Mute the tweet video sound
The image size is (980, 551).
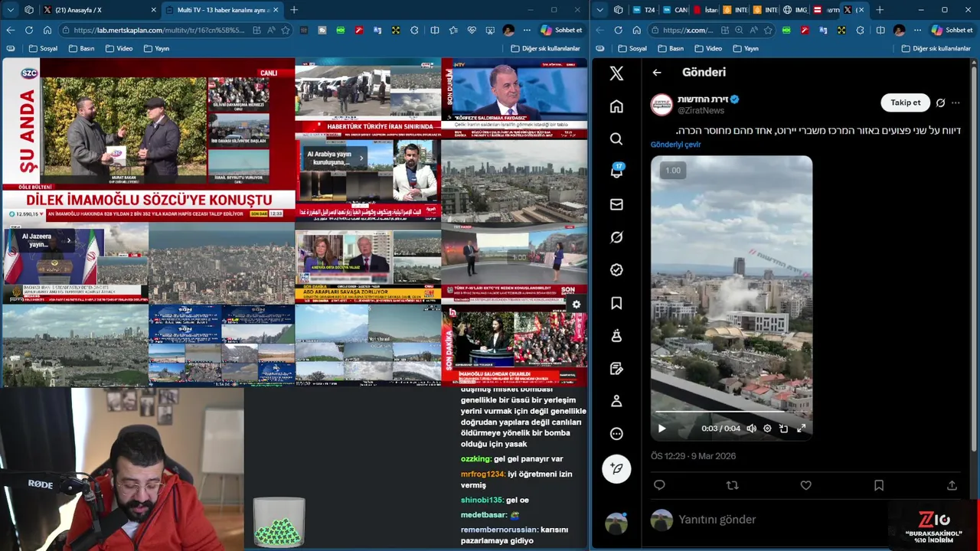tap(751, 429)
